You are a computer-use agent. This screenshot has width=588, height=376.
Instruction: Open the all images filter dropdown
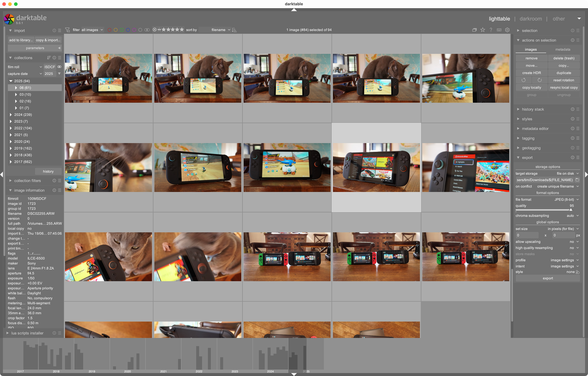point(90,30)
